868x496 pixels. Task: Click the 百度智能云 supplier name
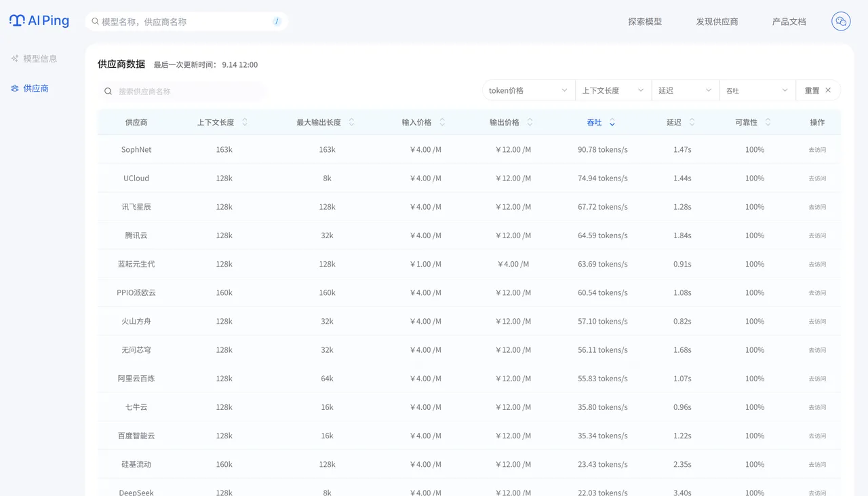tap(136, 436)
